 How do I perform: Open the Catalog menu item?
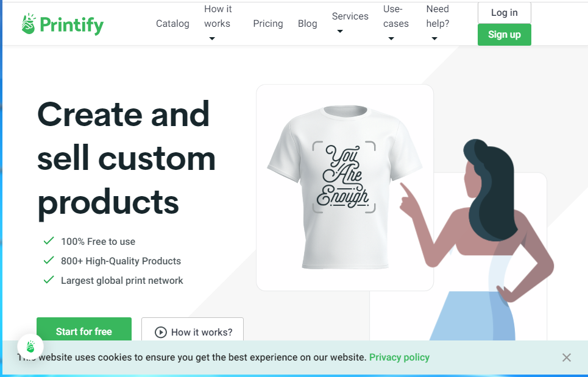pyautogui.click(x=172, y=24)
